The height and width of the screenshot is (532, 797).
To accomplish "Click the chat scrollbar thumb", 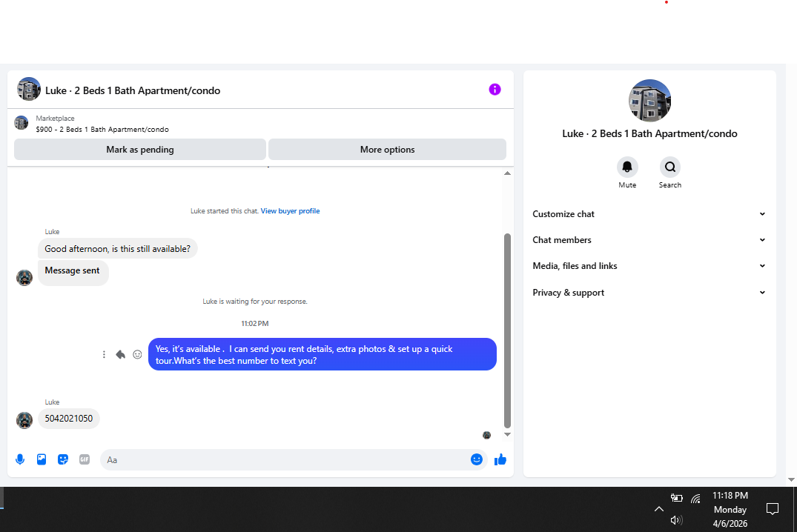I will pyautogui.click(x=507, y=330).
